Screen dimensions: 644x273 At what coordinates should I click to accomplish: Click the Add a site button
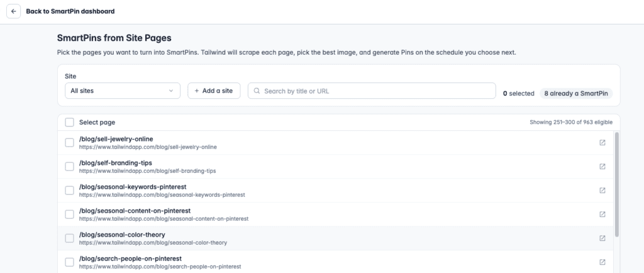click(214, 91)
